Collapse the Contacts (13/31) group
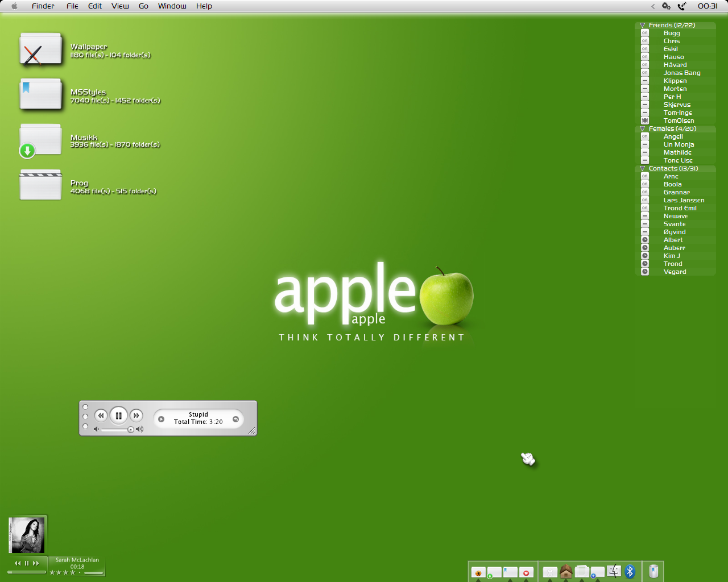 [x=642, y=169]
